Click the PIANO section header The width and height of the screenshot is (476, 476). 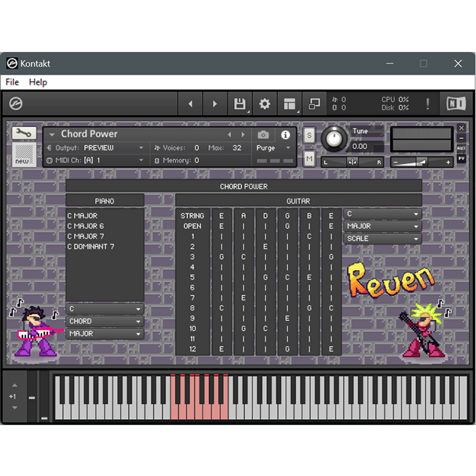[105, 201]
